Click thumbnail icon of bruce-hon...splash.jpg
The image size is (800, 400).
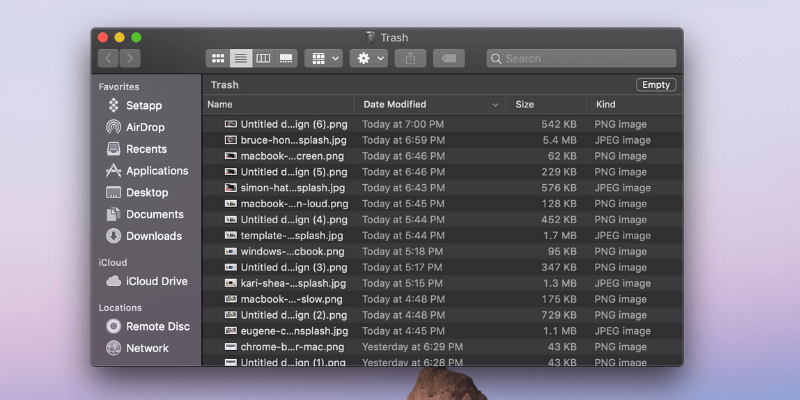[231, 140]
